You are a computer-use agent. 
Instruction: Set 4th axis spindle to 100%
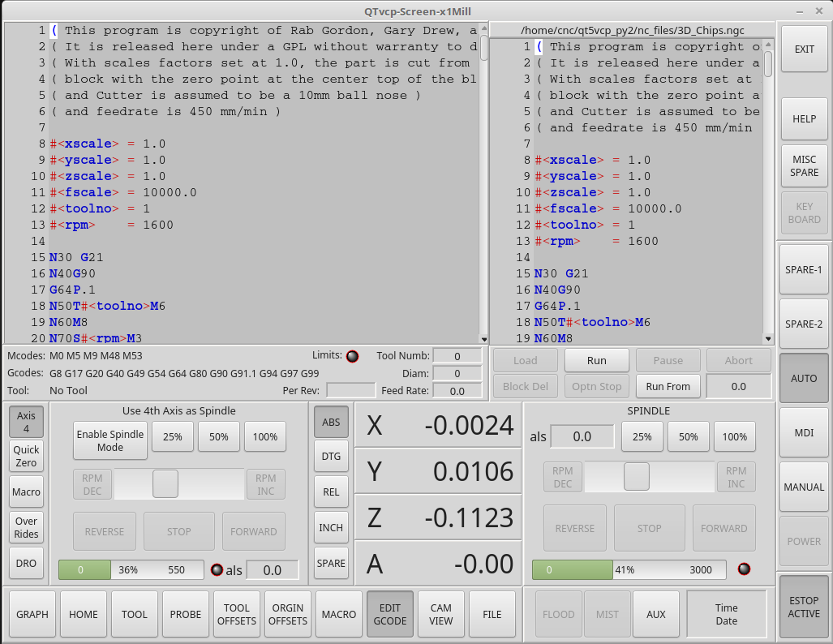[265, 437]
